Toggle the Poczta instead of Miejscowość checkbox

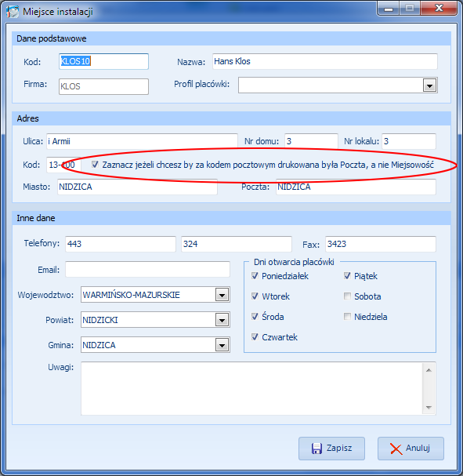point(95,165)
